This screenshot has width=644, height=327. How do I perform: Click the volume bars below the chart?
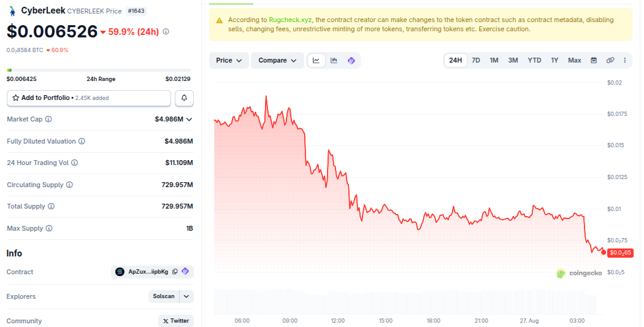click(405, 301)
